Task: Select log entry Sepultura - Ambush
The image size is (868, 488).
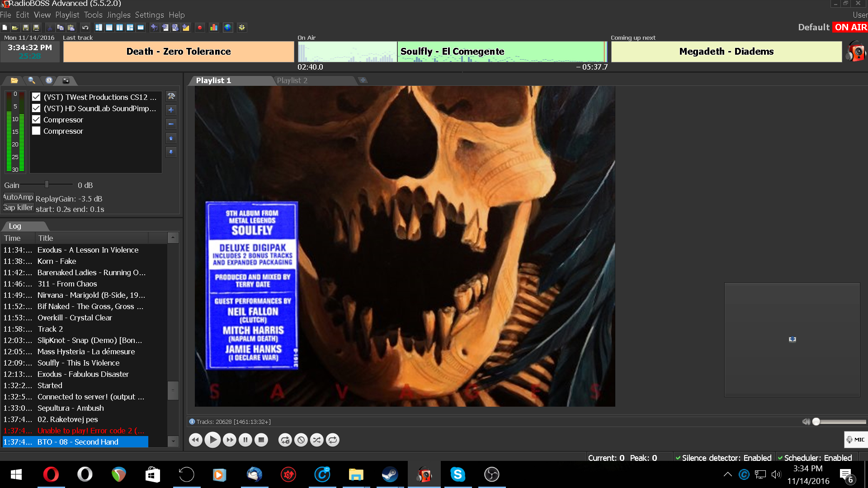Action: pos(75,408)
